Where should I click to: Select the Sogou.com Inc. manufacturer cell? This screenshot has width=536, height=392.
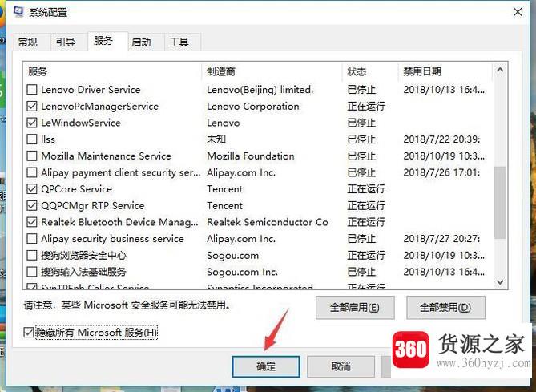(x=242, y=272)
